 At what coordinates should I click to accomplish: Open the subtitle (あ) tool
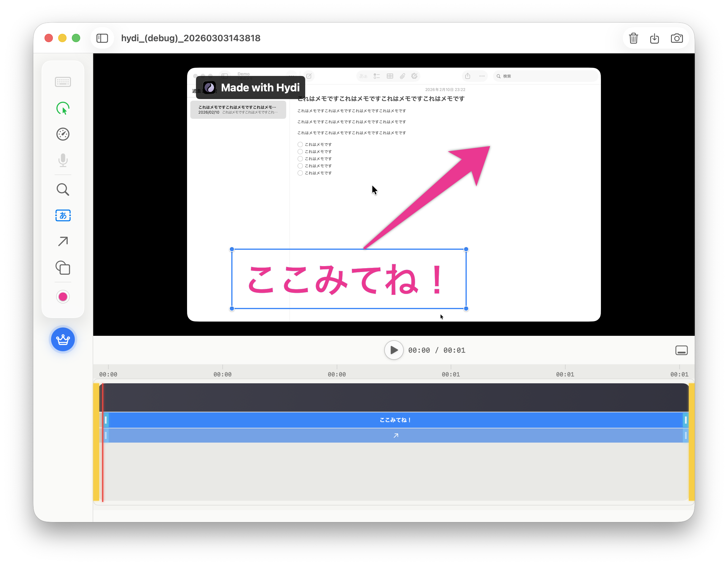[63, 216]
